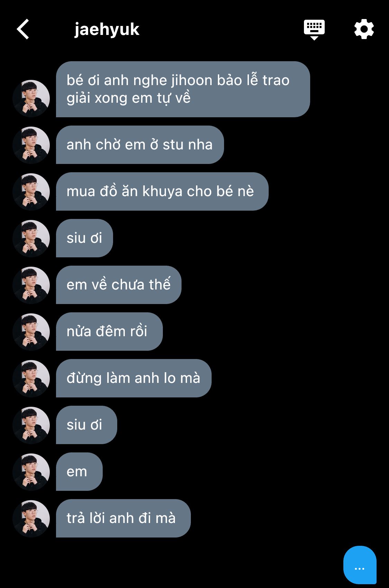Tap the blue typing bubble with dots
The width and height of the screenshot is (389, 588).
click(360, 565)
